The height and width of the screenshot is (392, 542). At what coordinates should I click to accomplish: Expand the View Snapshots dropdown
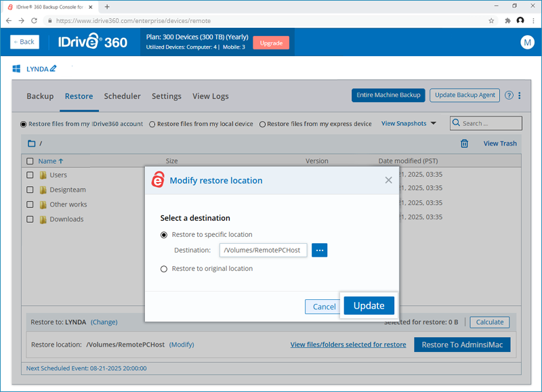point(409,123)
